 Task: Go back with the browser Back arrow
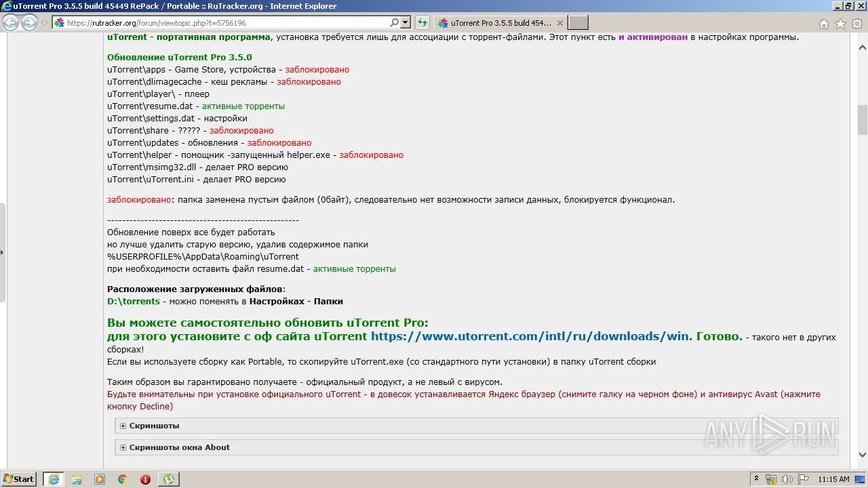tap(10, 22)
